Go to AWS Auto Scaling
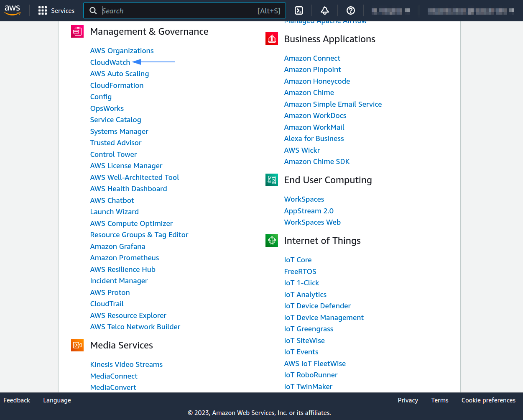Screen dimensions: 523x420 pos(120,74)
